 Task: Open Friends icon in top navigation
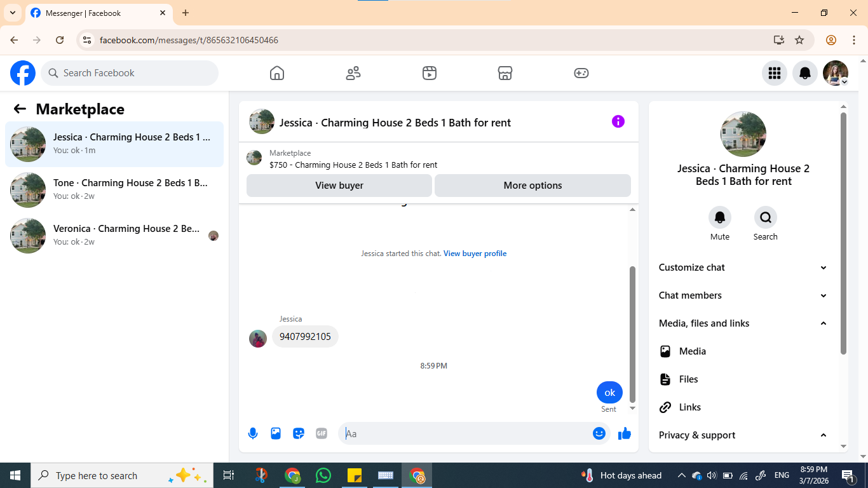coord(353,73)
